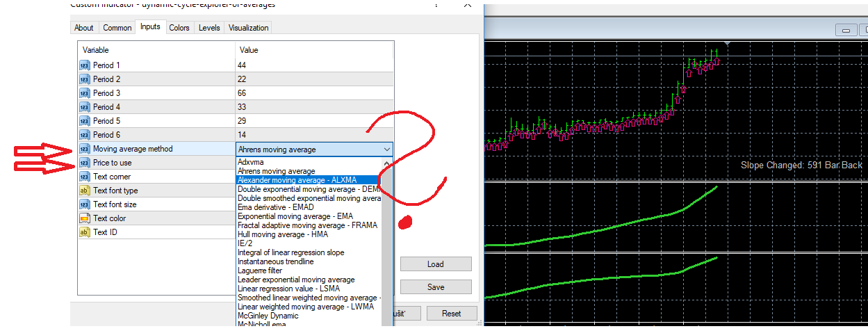
Task: Expand the Ahrens moving average combo box arrow
Action: pos(386,149)
